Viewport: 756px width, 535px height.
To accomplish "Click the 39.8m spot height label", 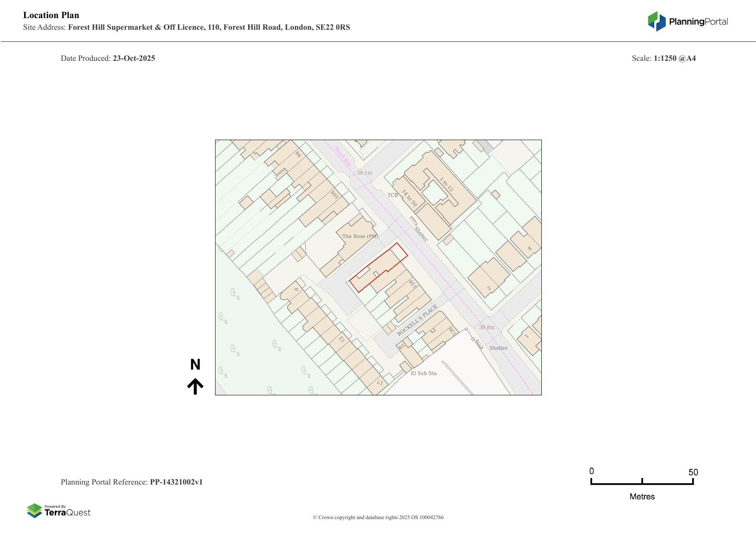I will 487,327.
